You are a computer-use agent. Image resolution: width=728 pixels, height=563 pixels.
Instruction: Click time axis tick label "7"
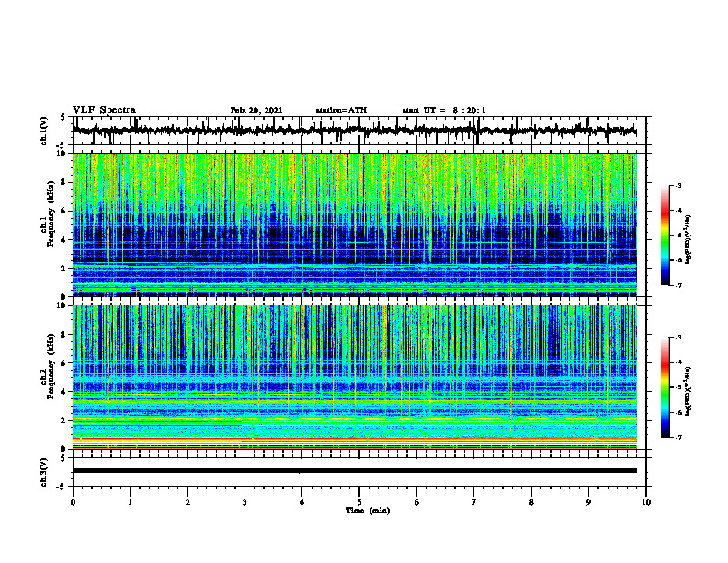pos(474,502)
